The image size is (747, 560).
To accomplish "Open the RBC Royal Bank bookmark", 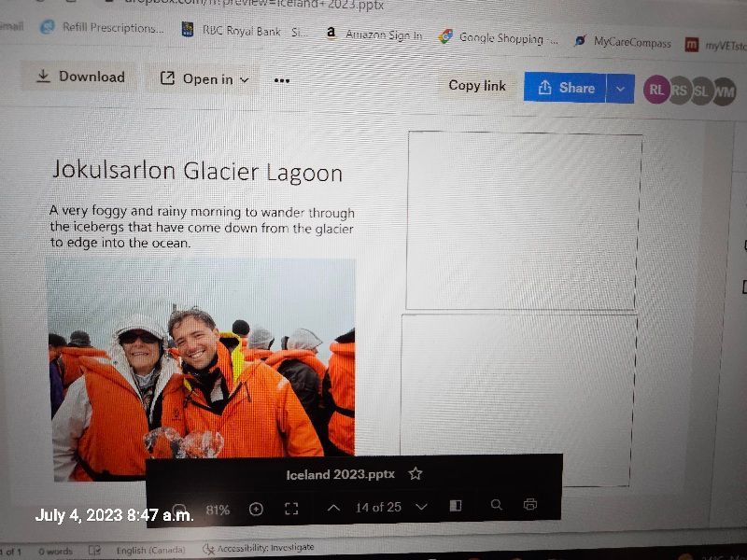I will 244,31.
